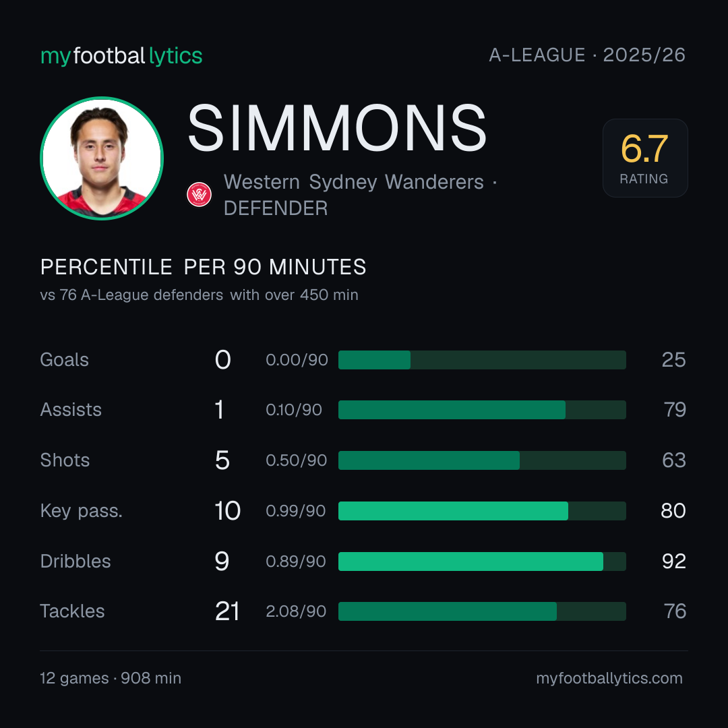Click the Tackles percentile bar

(482, 611)
